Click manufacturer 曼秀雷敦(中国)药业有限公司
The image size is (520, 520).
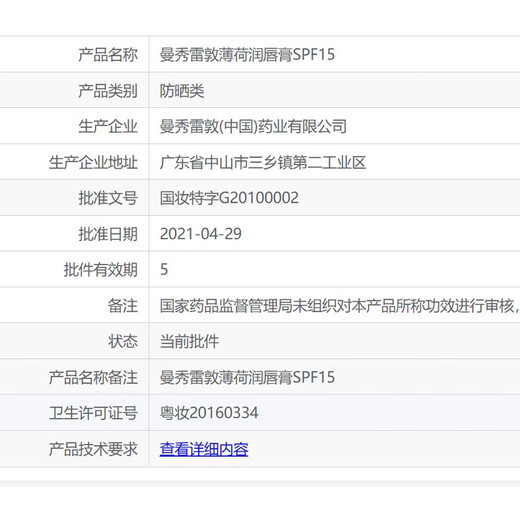pos(253,126)
